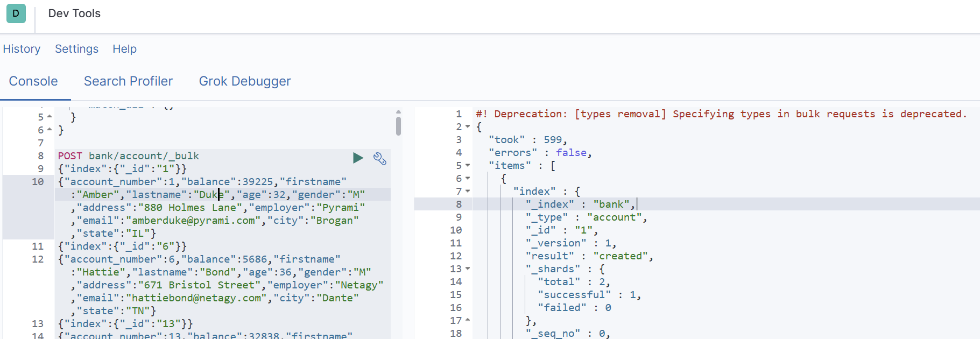Click the "_seq_no" : 0 line

click(568, 334)
